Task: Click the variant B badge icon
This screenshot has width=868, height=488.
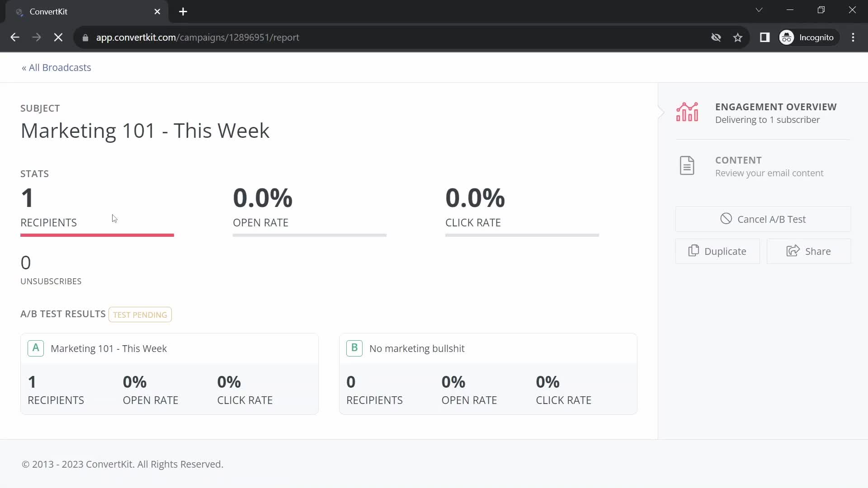Action: [x=354, y=348]
